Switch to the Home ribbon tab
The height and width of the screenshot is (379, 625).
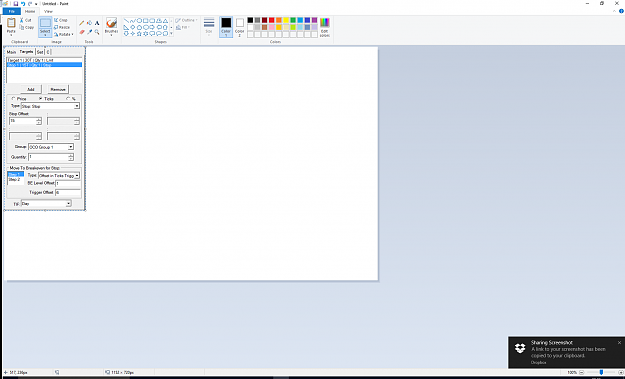point(30,11)
